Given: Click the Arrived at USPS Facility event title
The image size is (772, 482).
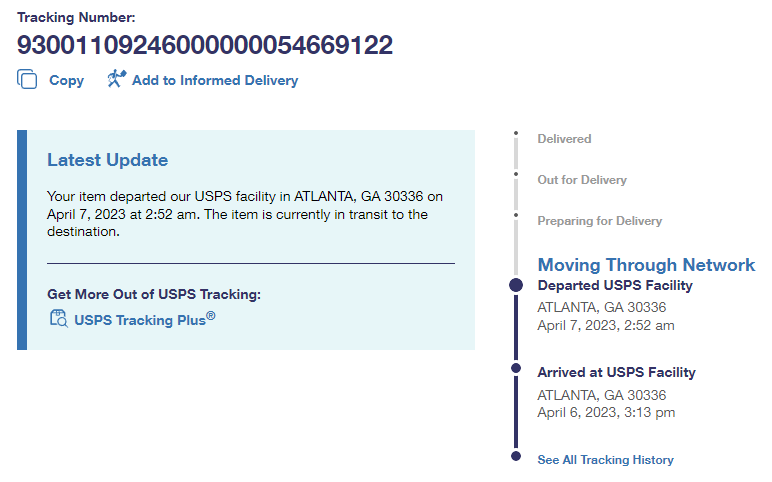Looking at the screenshot, I should click(616, 372).
